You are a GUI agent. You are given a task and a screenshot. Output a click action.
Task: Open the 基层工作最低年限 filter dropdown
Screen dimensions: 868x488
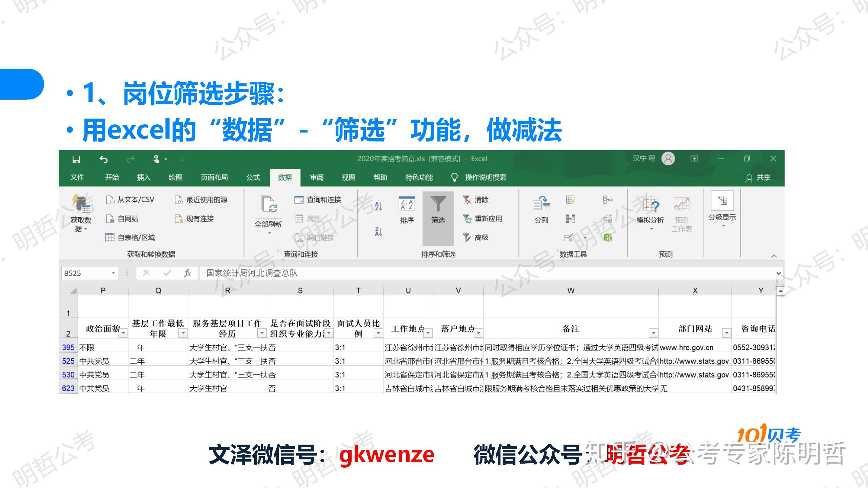(183, 333)
